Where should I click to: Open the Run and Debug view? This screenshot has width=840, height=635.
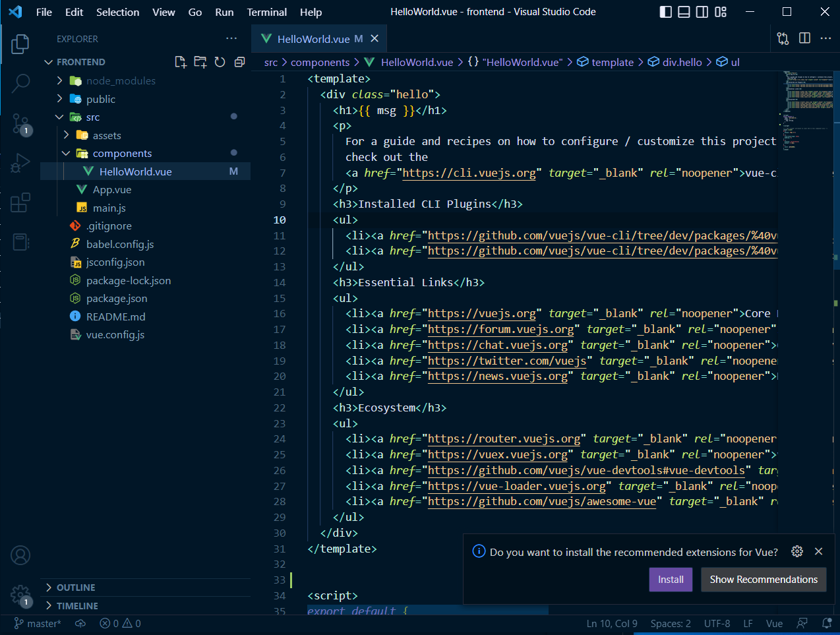(x=20, y=163)
